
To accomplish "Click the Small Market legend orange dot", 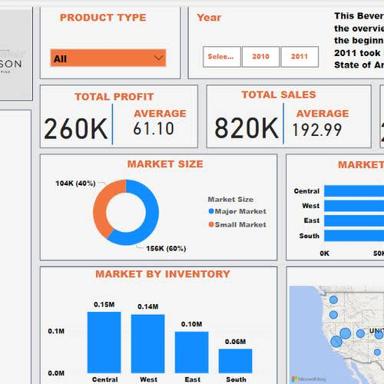I will (211, 224).
